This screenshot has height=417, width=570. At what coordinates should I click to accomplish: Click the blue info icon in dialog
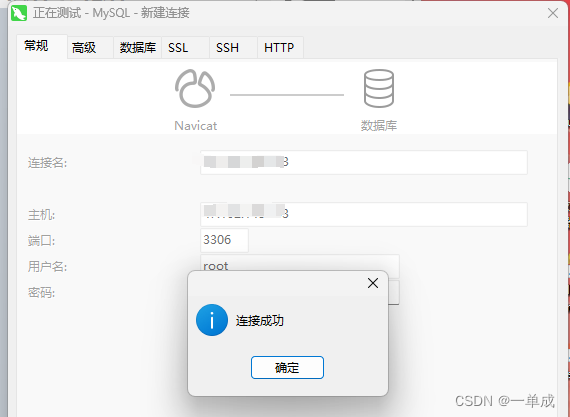click(212, 320)
